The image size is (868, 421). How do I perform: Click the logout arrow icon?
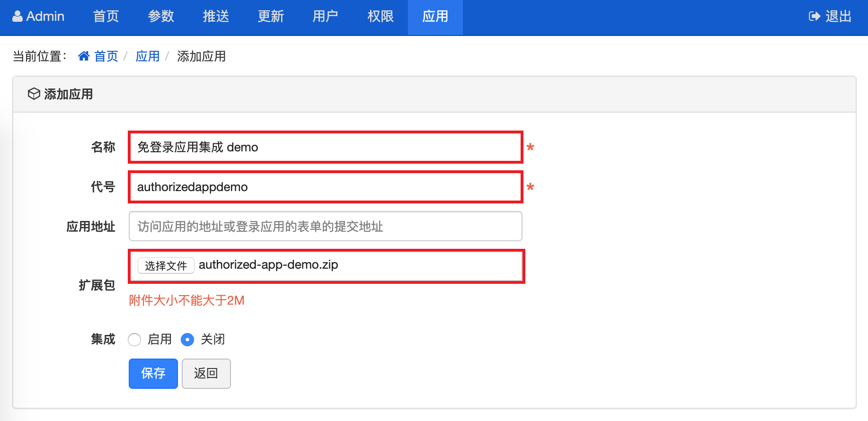click(x=814, y=17)
